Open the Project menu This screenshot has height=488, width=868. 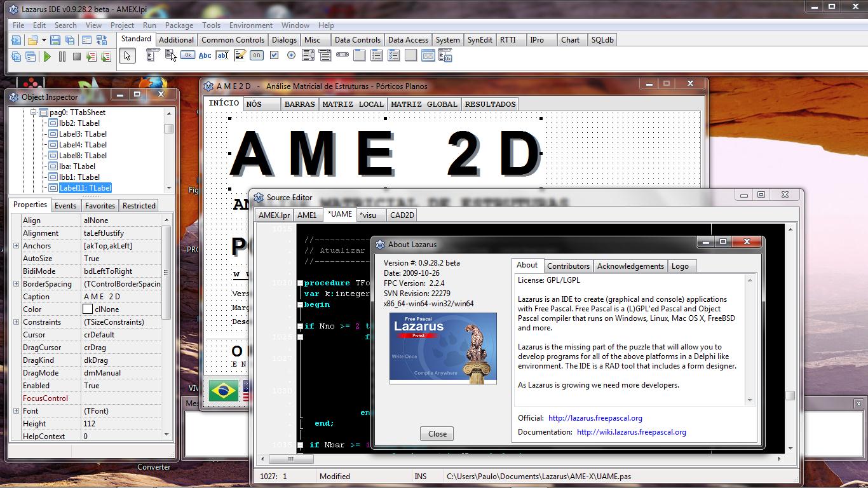pos(122,25)
